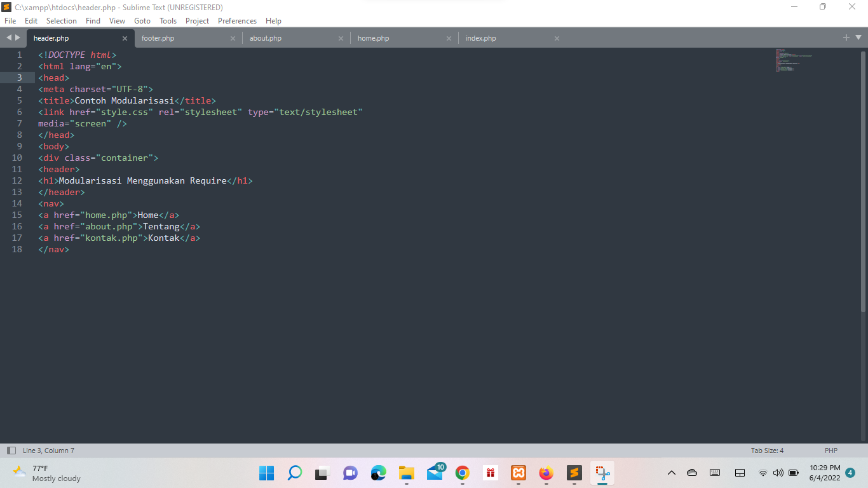The height and width of the screenshot is (488, 868).
Task: Open a new tab with the plus icon
Action: [846, 37]
